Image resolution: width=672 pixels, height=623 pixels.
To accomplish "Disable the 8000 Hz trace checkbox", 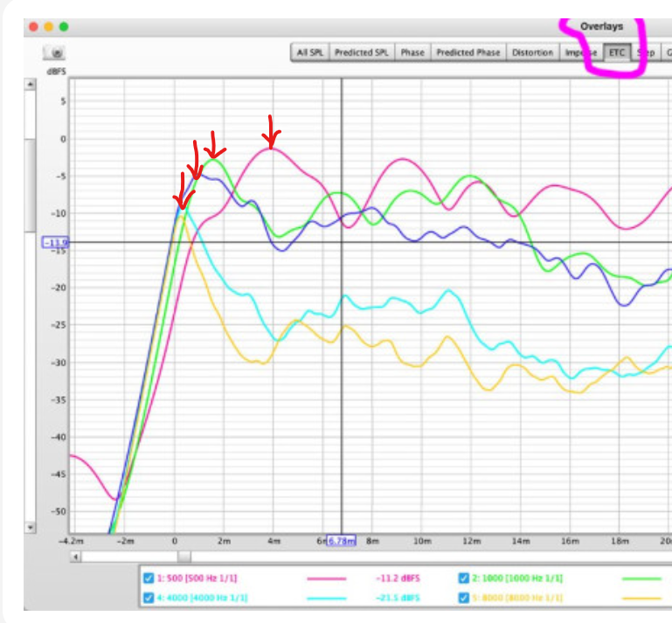I will point(463,598).
